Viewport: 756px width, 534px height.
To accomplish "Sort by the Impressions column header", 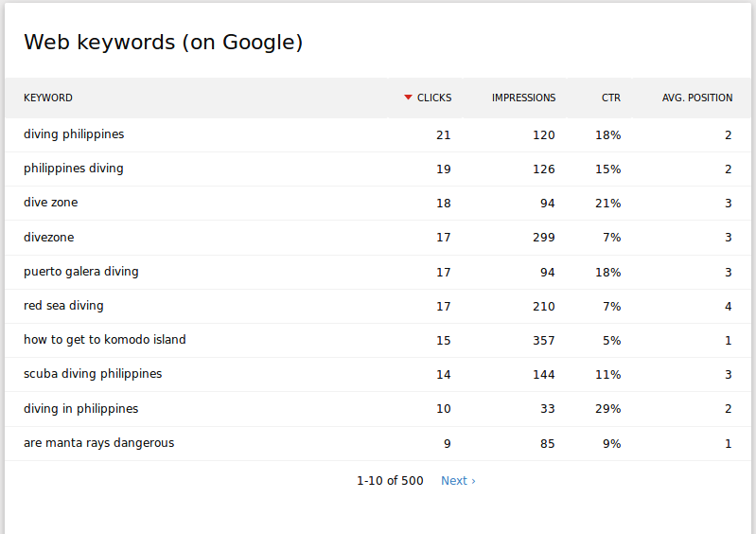I will [x=523, y=98].
